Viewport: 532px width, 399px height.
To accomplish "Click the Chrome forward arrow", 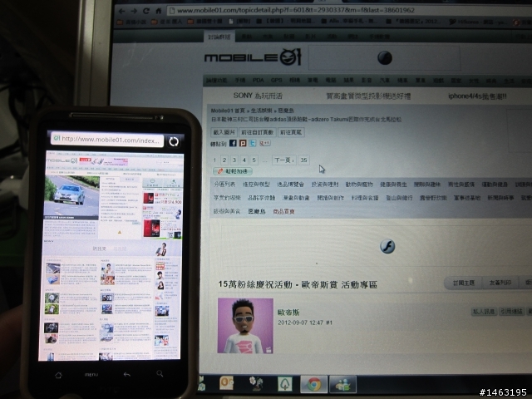I will [x=134, y=11].
